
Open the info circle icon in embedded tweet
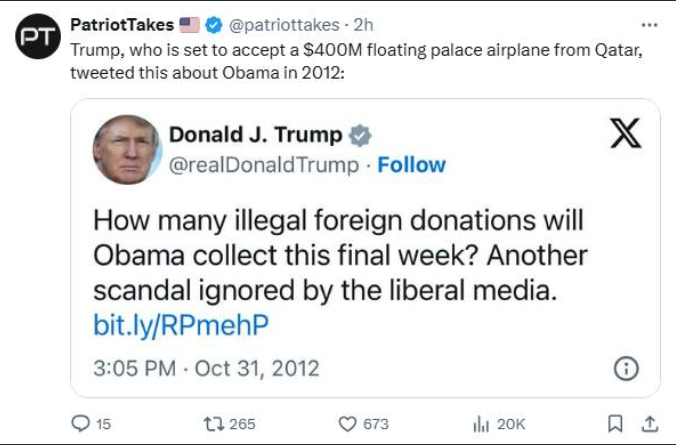pyautogui.click(x=626, y=369)
